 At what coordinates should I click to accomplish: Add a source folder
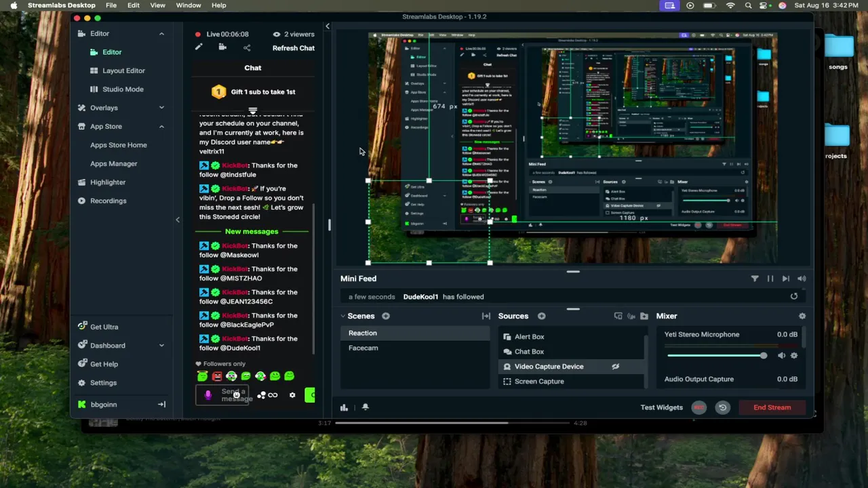(644, 316)
